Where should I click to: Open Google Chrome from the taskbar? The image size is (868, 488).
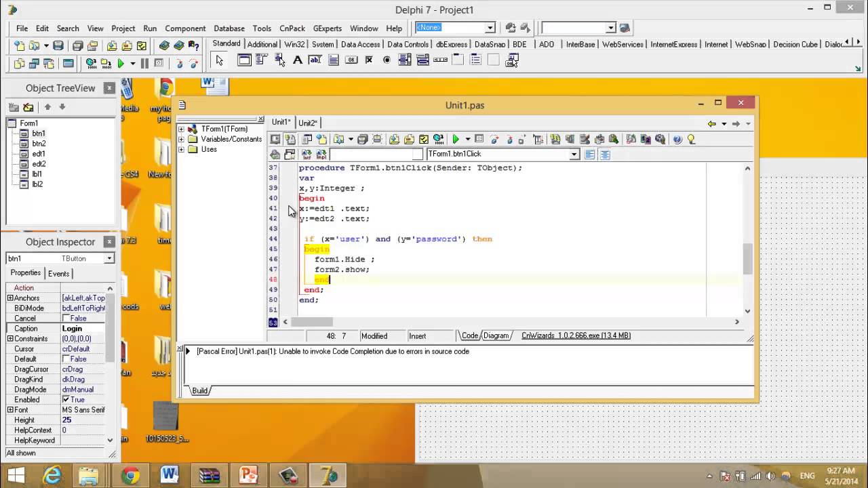(x=129, y=475)
